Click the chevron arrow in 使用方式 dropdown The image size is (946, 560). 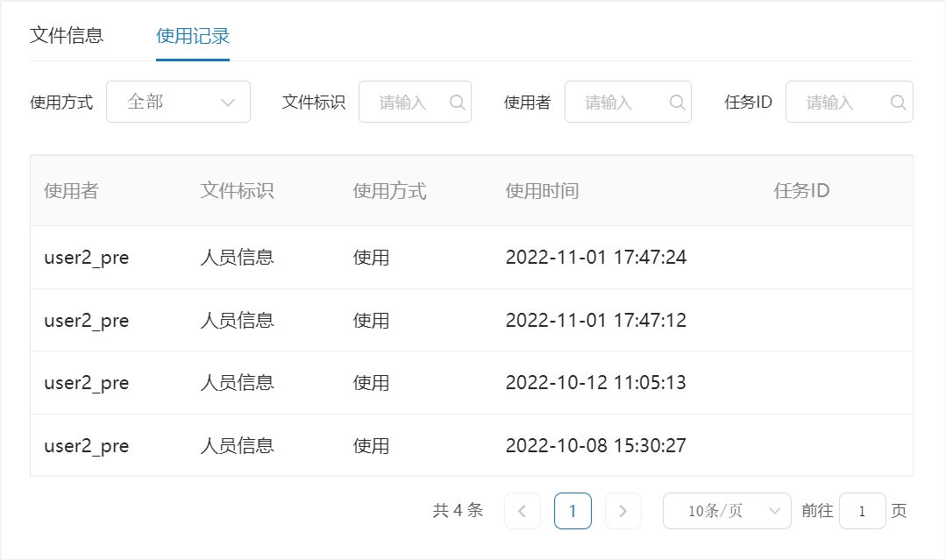[x=228, y=103]
